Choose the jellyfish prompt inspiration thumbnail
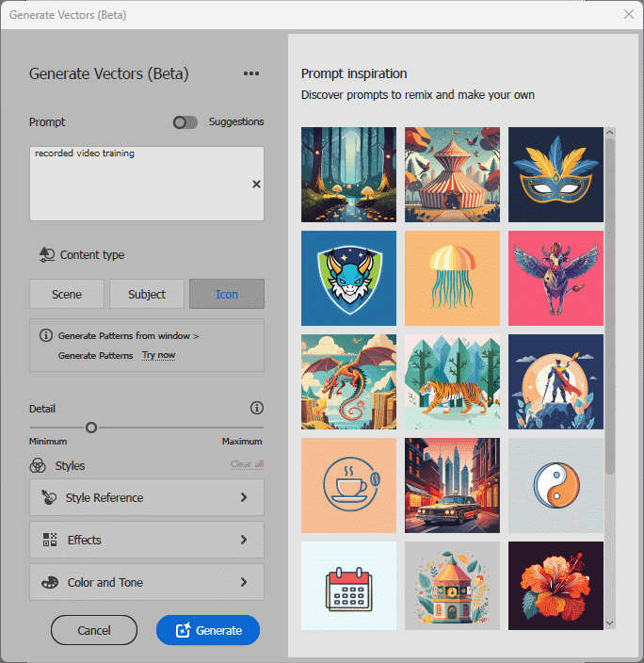The image size is (644, 663). click(x=453, y=278)
